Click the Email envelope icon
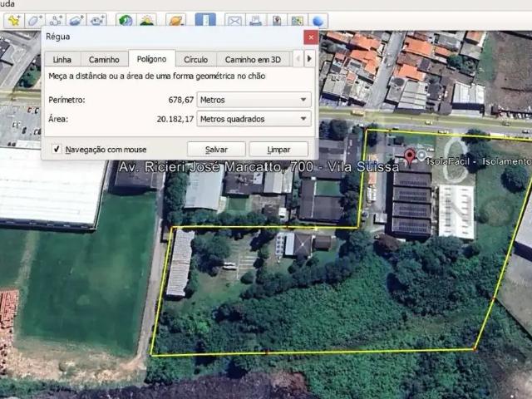This screenshot has height=399, width=532. (234, 20)
